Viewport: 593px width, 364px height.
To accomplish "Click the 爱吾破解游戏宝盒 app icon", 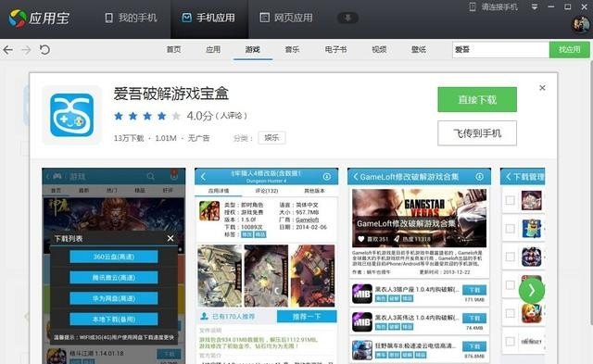I will coord(72,115).
